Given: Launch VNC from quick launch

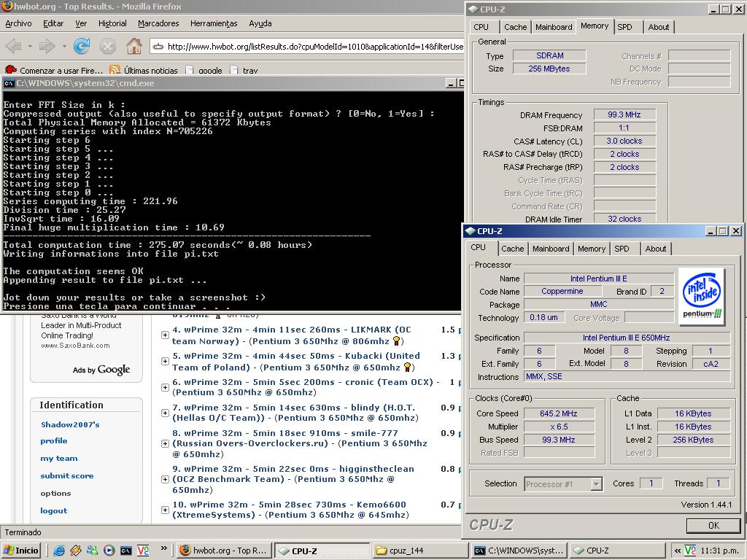Looking at the screenshot, I should pyautogui.click(x=143, y=551).
